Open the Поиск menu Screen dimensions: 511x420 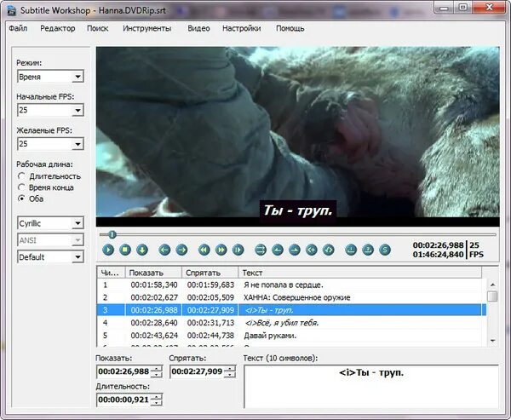pyautogui.click(x=97, y=28)
